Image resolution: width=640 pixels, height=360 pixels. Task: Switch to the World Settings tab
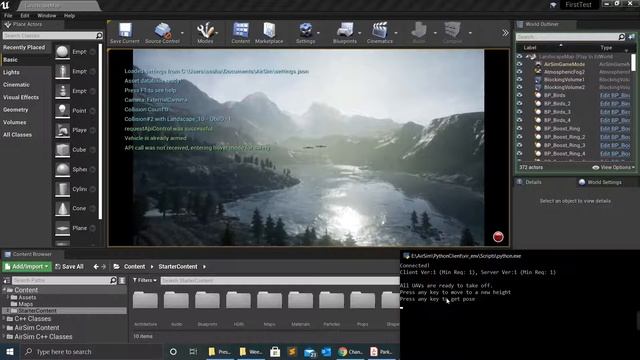point(600,182)
